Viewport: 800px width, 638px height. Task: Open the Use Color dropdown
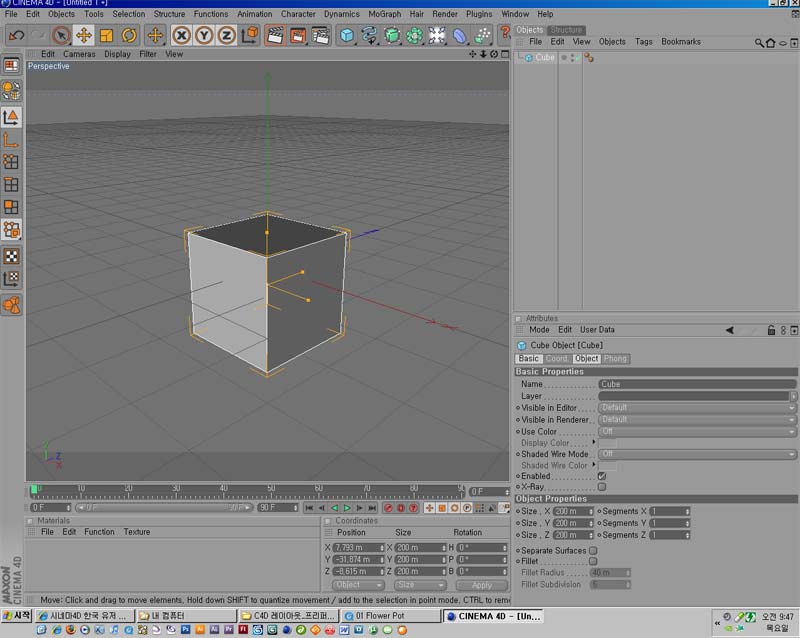coord(697,432)
